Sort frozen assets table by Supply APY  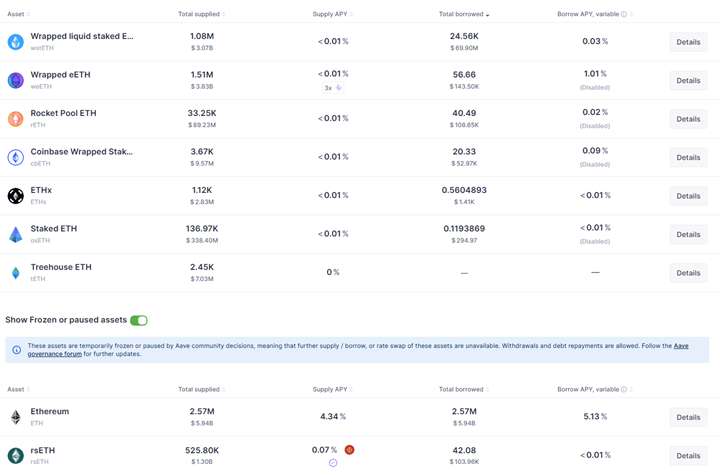tap(332, 389)
